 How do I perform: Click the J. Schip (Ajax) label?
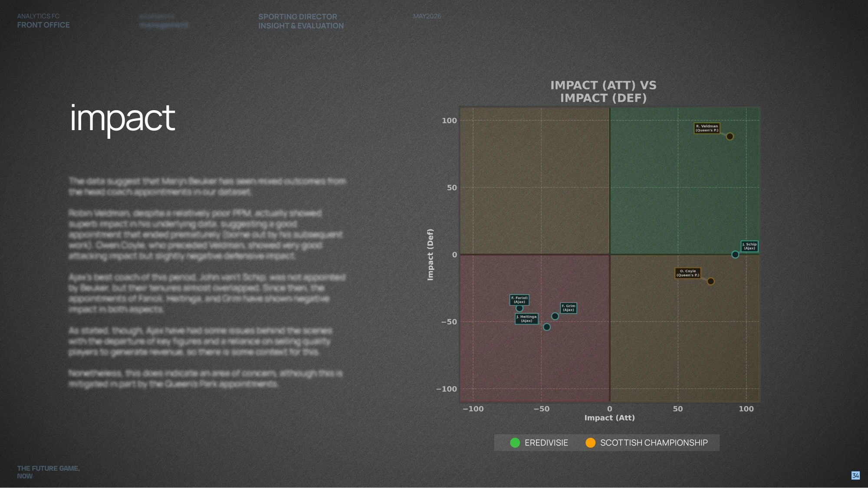coord(749,246)
